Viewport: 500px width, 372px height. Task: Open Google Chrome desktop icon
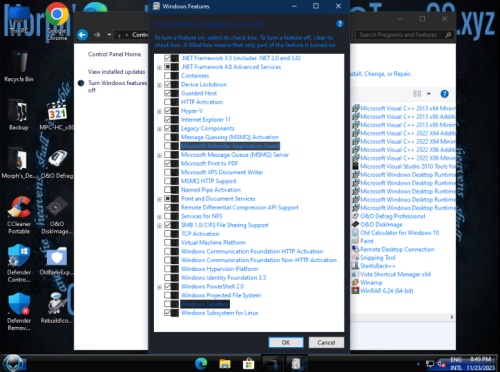coord(57,22)
